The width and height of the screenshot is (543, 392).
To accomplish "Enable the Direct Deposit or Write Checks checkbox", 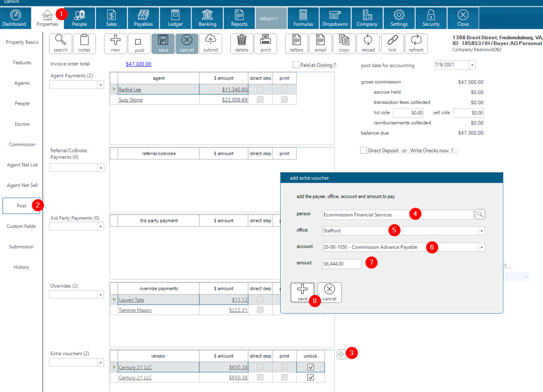I will pyautogui.click(x=363, y=150).
